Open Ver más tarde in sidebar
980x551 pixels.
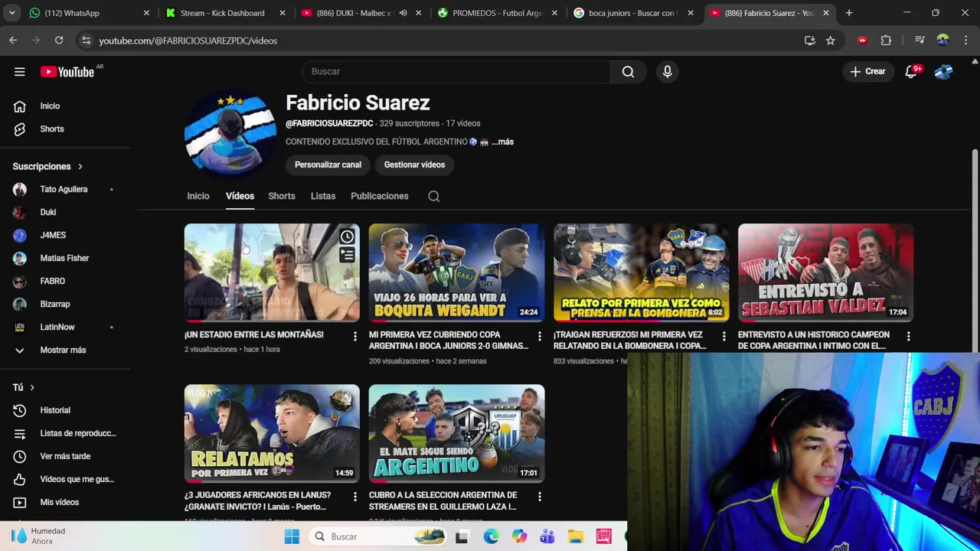[x=65, y=456]
